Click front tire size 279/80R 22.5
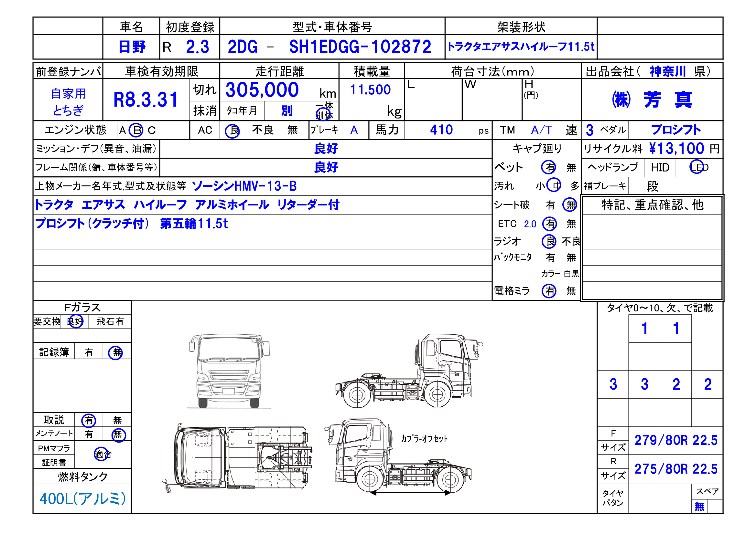756x534 pixels. tap(676, 440)
